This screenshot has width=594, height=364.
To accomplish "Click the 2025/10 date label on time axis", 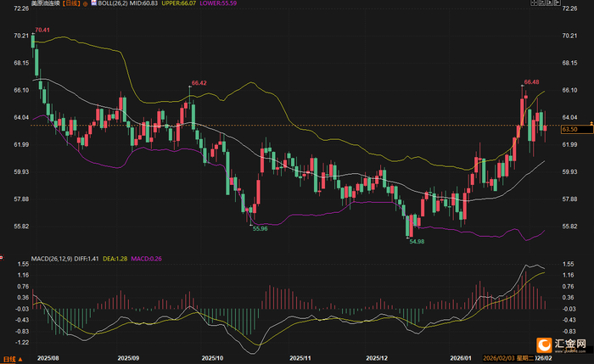I will 212,358.
